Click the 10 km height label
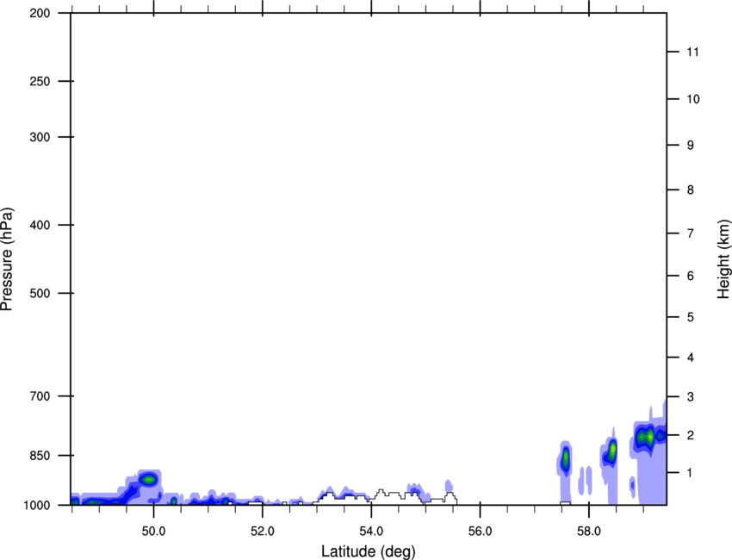Viewport: 732px width, 560px height. click(x=692, y=99)
